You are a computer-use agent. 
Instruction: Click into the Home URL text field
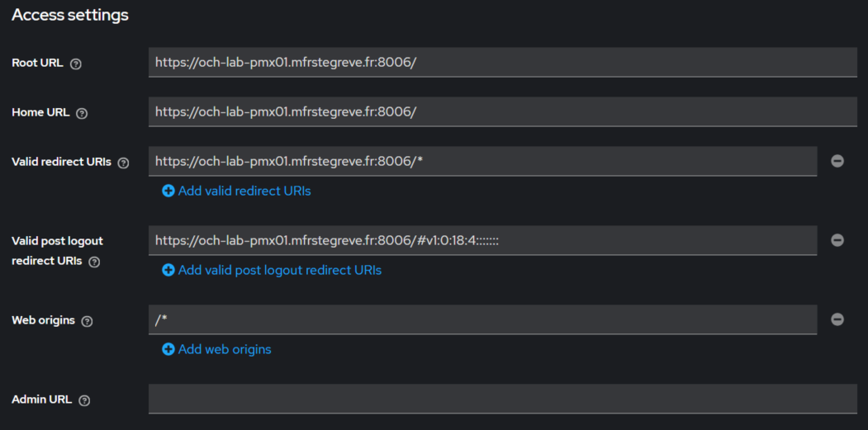(503, 111)
